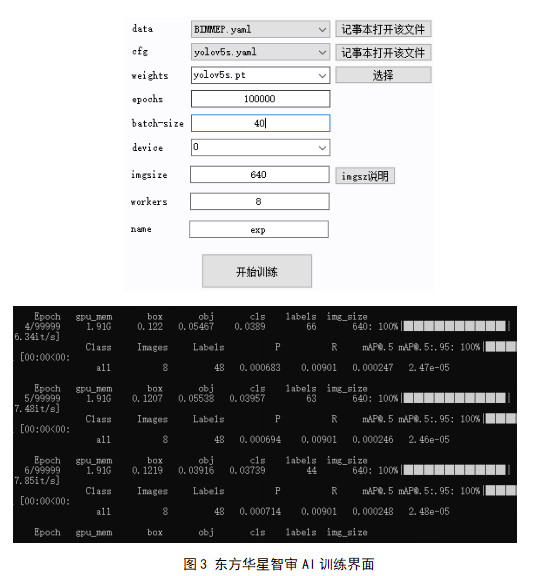Select the imgsize input box
This screenshot has width=538, height=576.
[x=260, y=174]
